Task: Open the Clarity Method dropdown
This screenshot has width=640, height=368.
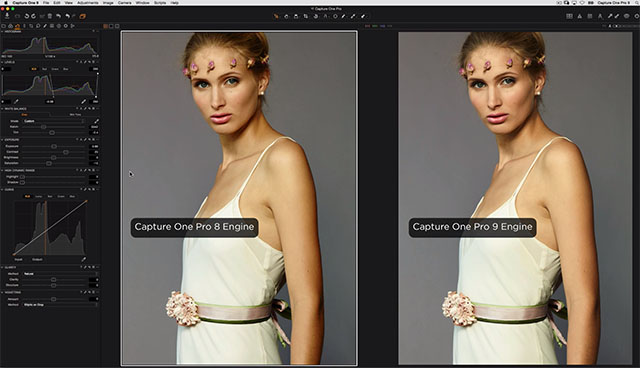Action: click(60, 274)
